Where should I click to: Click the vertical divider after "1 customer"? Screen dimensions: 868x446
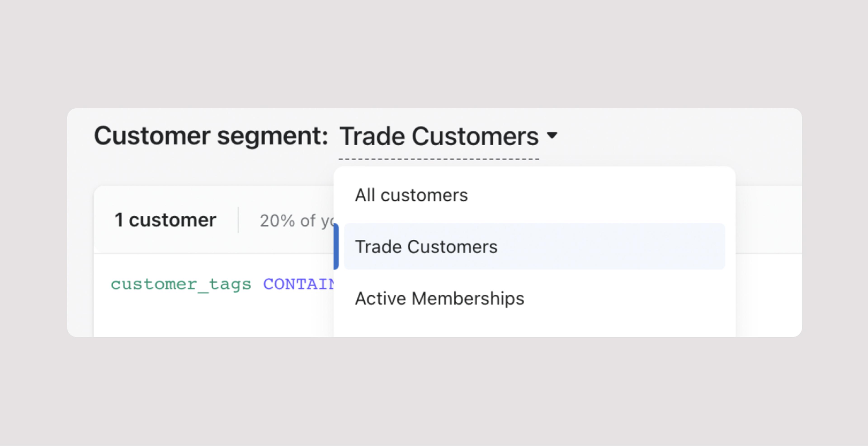tap(238, 220)
